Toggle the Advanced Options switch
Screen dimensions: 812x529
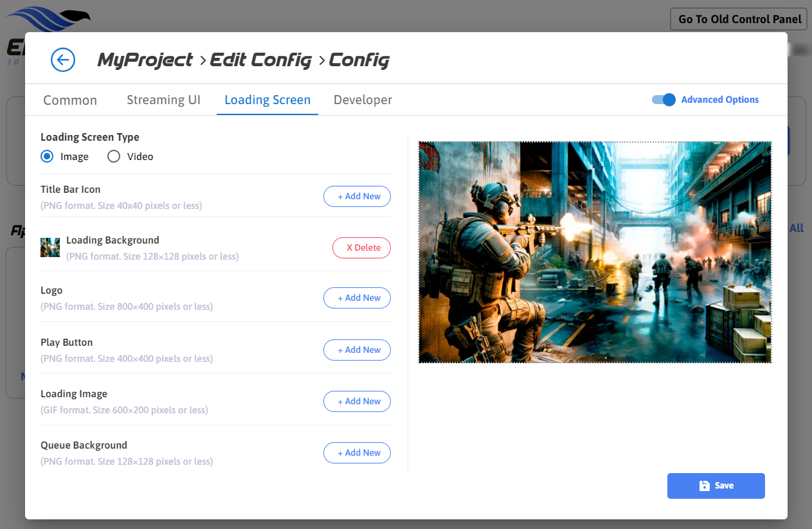tap(664, 100)
